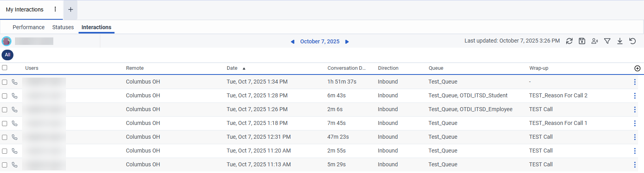Switch to the Performance tab
The width and height of the screenshot is (644, 173).
[x=28, y=27]
